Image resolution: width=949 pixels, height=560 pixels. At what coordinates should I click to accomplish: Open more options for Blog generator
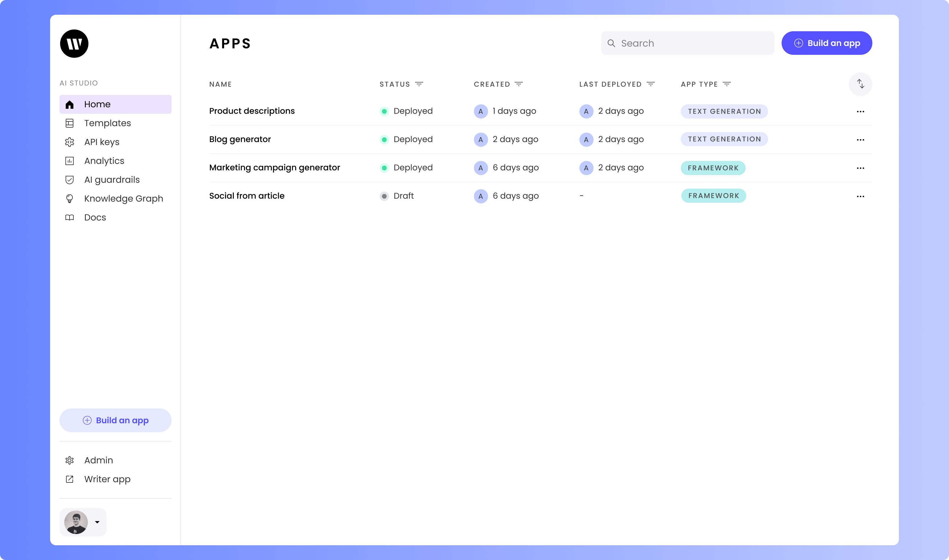pos(860,140)
